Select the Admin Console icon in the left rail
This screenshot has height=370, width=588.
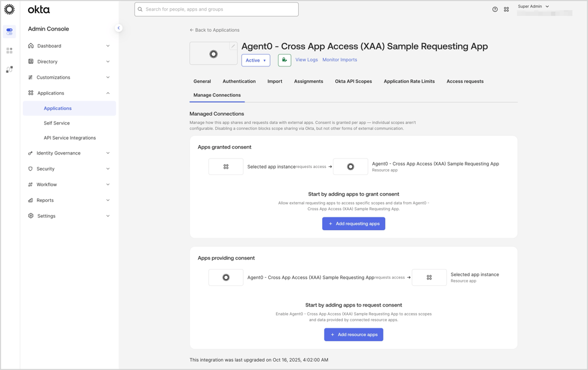tap(9, 31)
